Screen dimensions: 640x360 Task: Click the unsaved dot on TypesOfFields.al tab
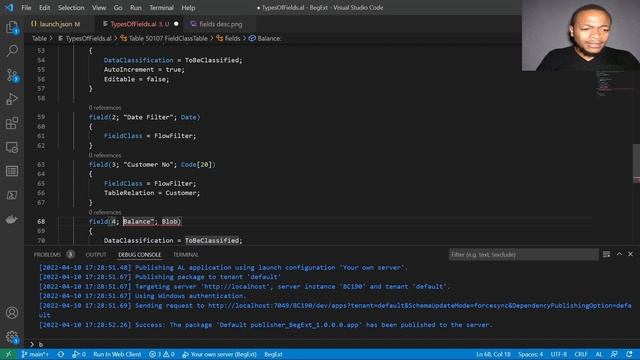[176, 24]
